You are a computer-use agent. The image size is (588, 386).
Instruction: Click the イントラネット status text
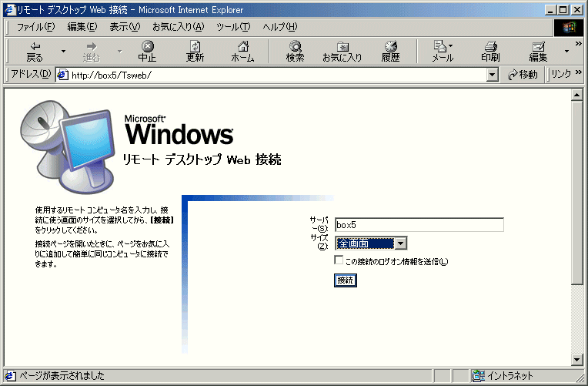pos(509,375)
